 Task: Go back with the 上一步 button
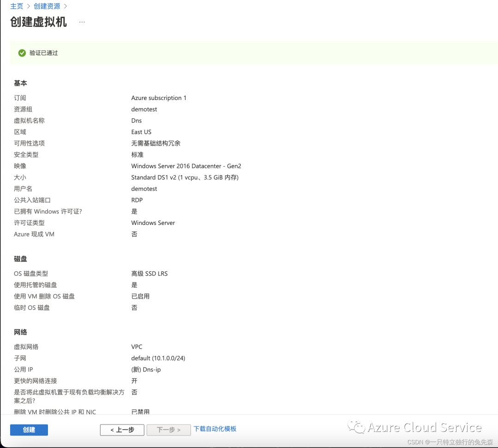122,430
